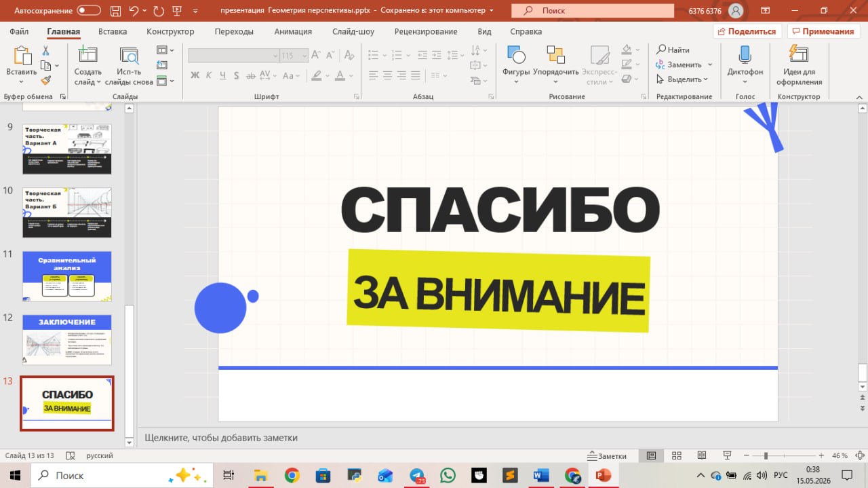Open Telegram from the taskbar

[416, 475]
